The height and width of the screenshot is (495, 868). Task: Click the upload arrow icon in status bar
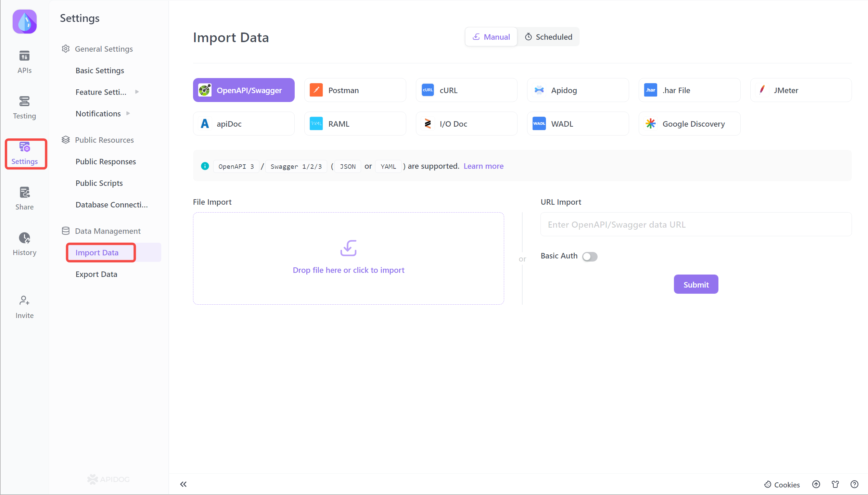click(x=816, y=484)
